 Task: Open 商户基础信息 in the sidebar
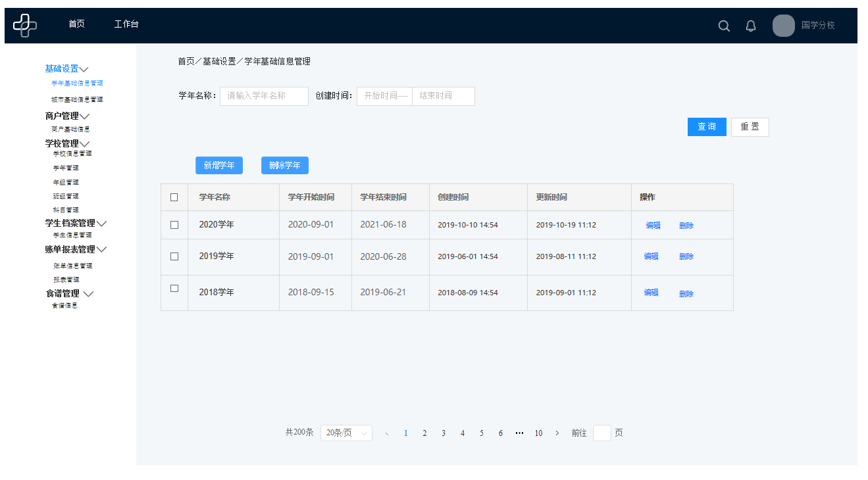[x=70, y=130]
